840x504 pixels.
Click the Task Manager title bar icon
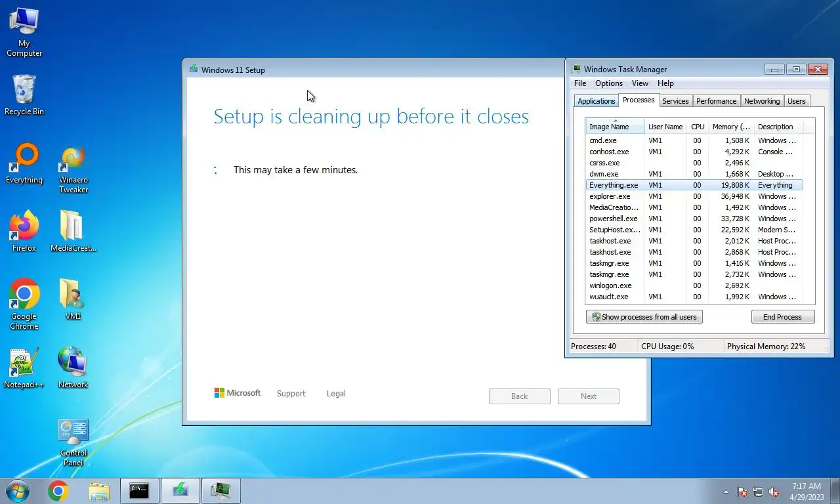(x=576, y=69)
